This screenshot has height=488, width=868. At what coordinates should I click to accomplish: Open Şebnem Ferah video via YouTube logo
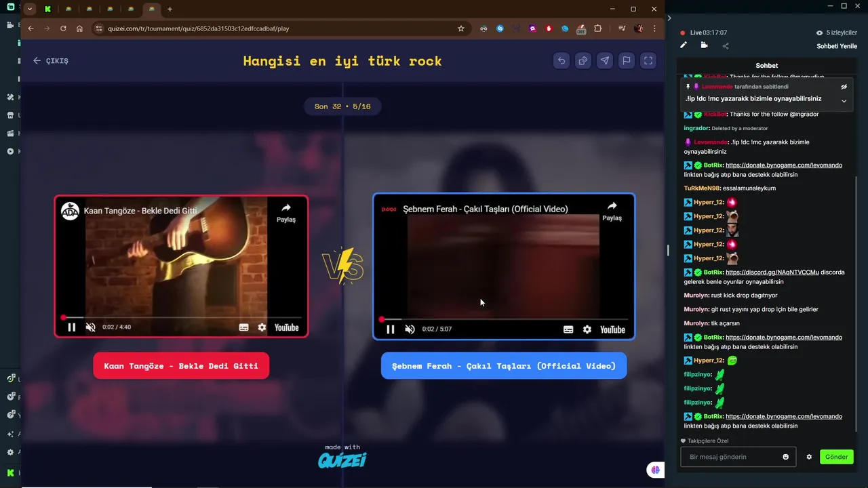[x=612, y=329]
